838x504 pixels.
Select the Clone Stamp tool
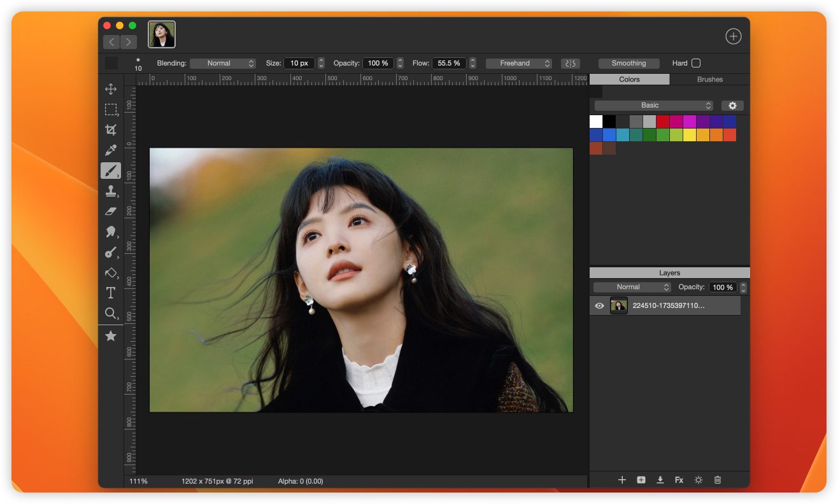111,191
